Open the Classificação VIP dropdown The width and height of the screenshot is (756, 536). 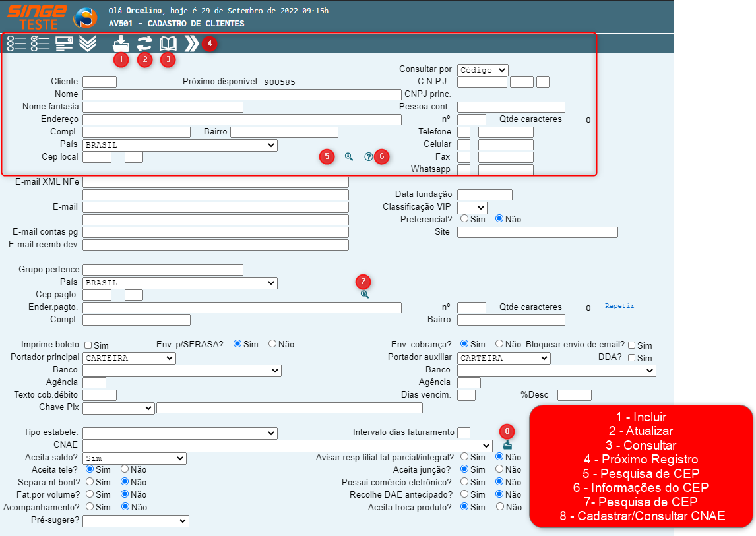(472, 208)
